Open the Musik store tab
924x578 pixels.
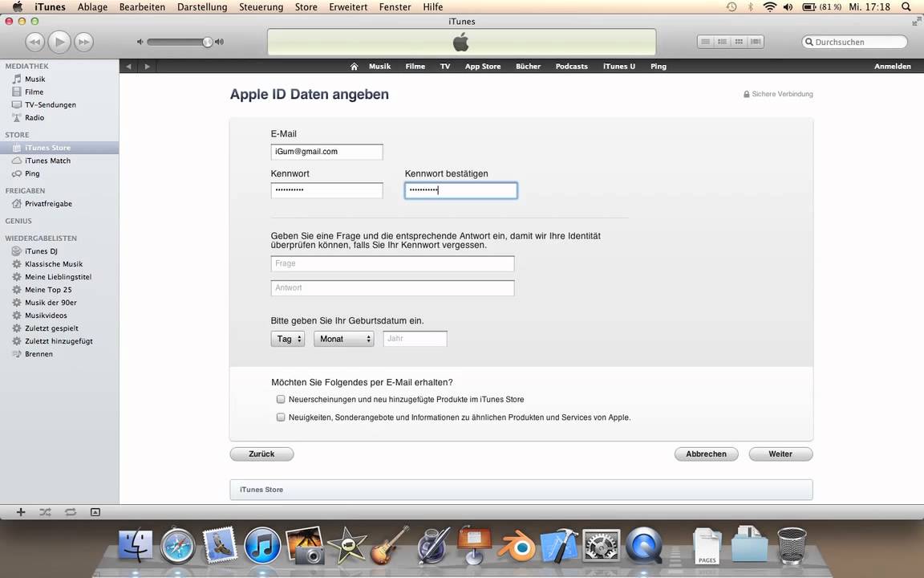click(x=379, y=67)
